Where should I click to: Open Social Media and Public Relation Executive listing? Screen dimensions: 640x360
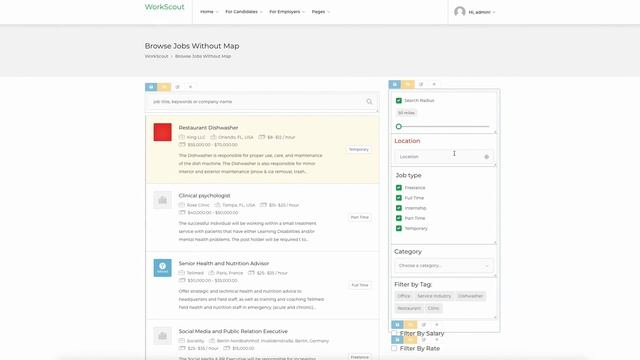tap(233, 331)
